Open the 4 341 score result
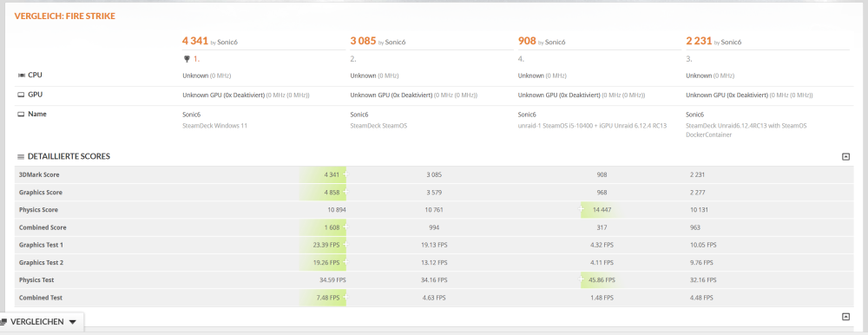The image size is (868, 335). 194,41
